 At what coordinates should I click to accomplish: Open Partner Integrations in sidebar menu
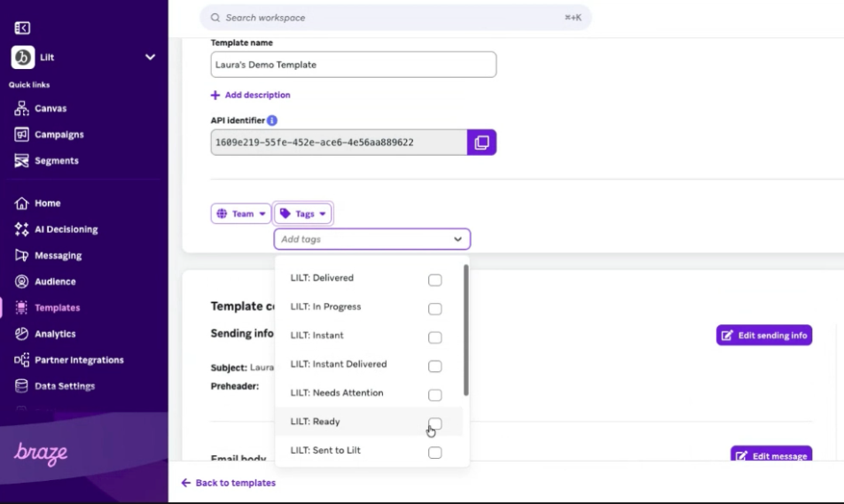78,361
